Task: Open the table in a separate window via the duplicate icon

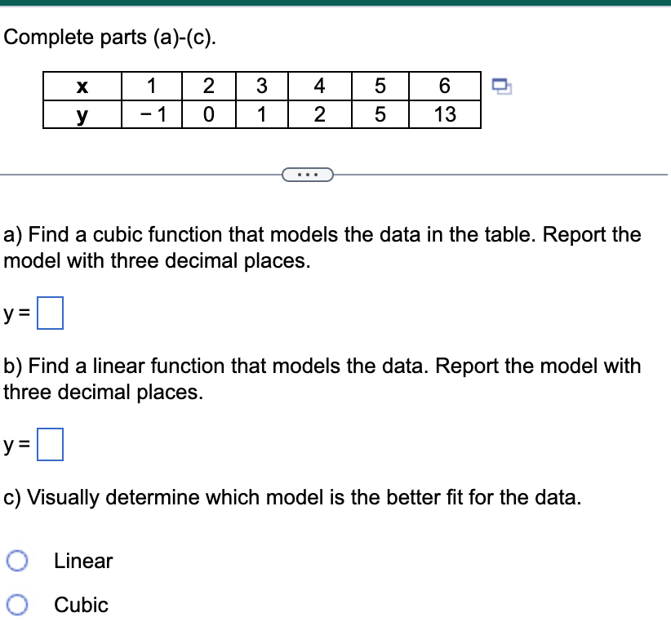Action: (x=501, y=86)
